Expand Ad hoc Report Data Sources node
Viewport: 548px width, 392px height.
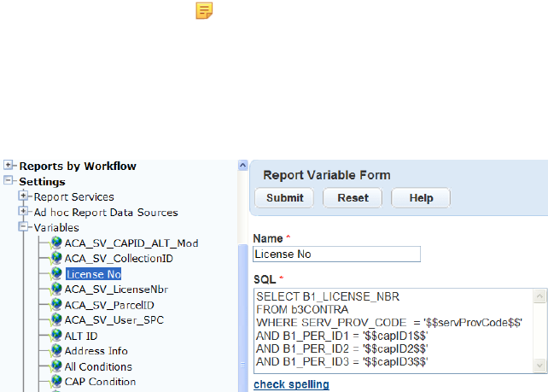coord(23,211)
